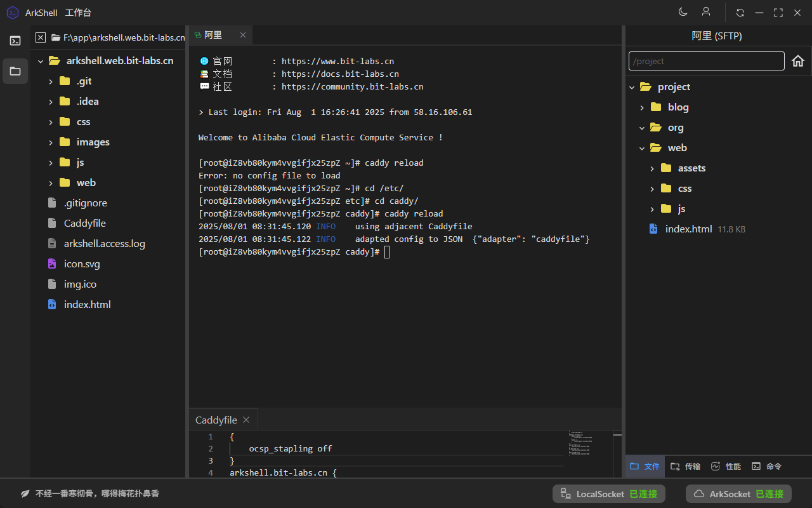Close the local folder path with X box
The width and height of the screenshot is (812, 508).
[41, 37]
